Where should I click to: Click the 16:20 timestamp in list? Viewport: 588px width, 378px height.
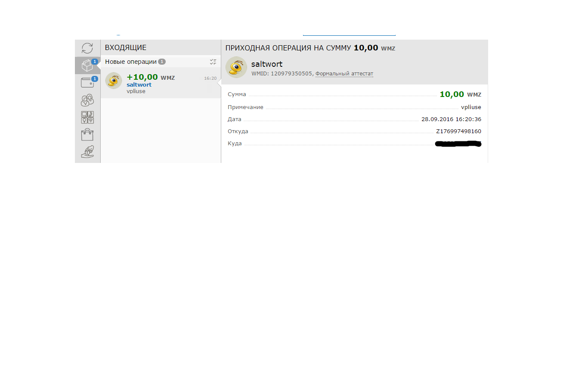tap(210, 78)
